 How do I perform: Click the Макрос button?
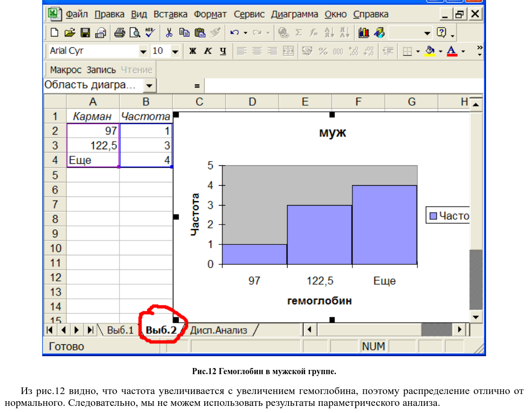pyautogui.click(x=66, y=70)
